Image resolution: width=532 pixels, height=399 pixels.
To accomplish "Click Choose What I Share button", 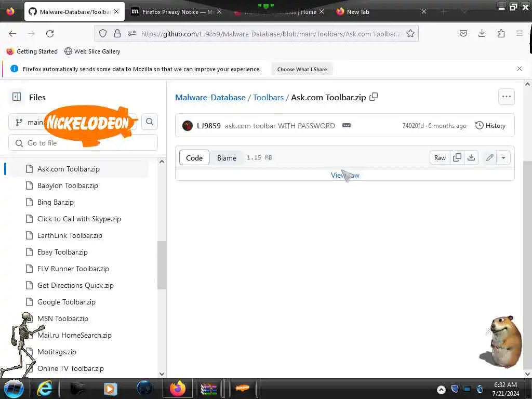I will 302,69.
